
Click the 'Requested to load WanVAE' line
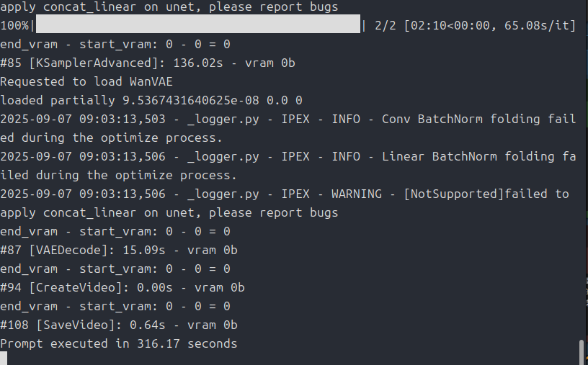coord(86,81)
